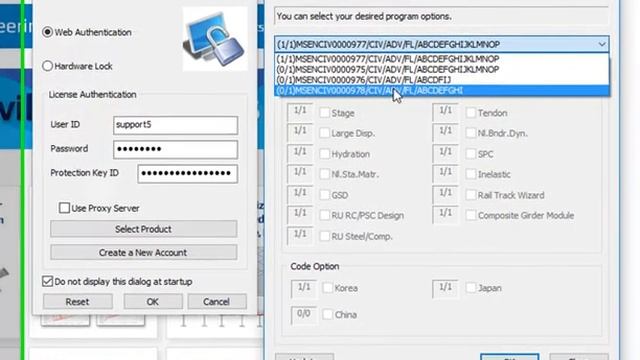
Task: Focus the Password field
Action: tap(176, 149)
